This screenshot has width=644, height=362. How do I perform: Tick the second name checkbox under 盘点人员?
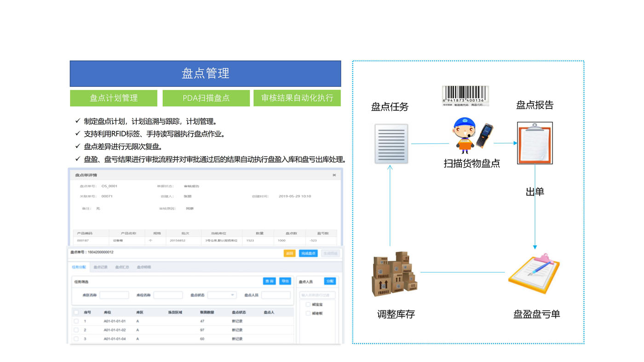(x=308, y=313)
